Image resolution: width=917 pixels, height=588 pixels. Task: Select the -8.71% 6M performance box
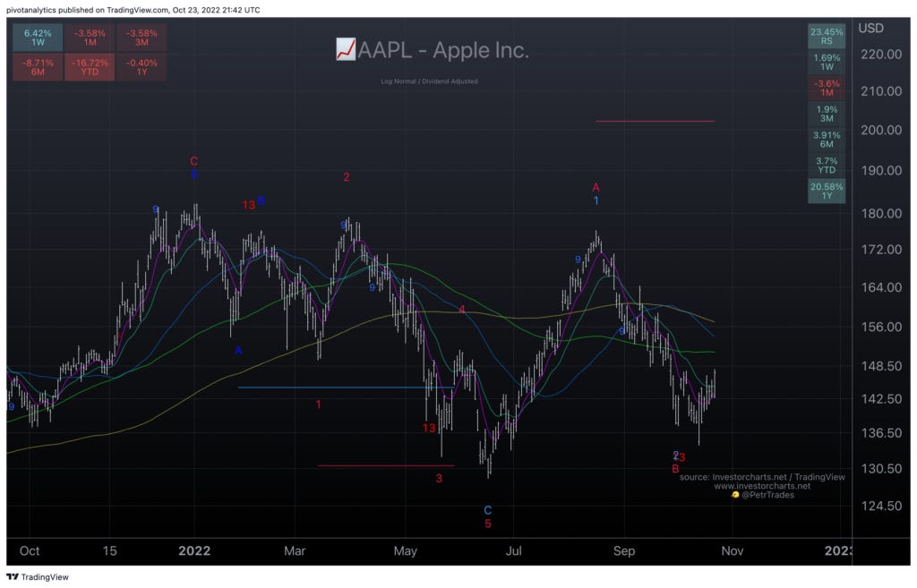click(x=38, y=66)
